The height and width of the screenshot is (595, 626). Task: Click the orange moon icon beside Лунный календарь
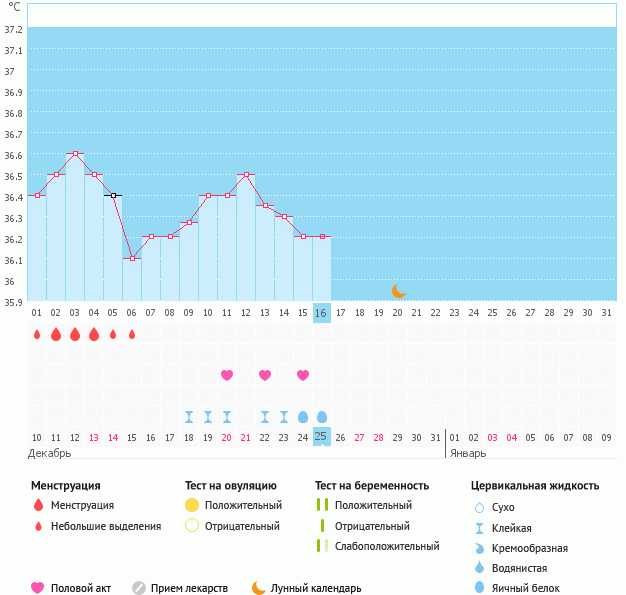(x=259, y=588)
